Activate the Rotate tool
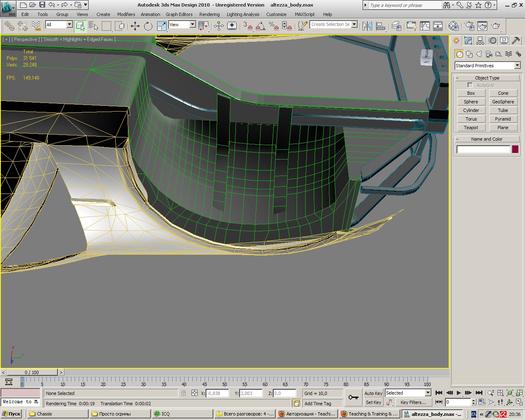This screenshot has width=525, height=420. 148,26
